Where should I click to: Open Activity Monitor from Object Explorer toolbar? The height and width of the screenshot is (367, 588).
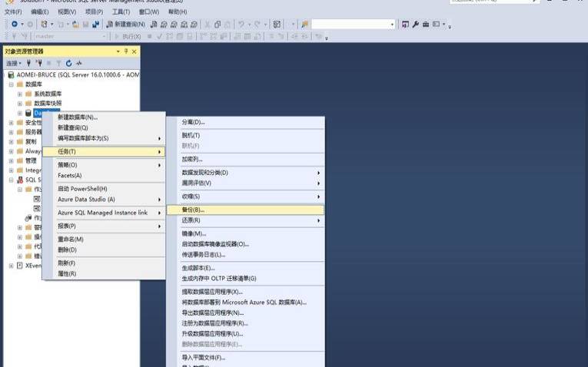pyautogui.click(x=78, y=63)
